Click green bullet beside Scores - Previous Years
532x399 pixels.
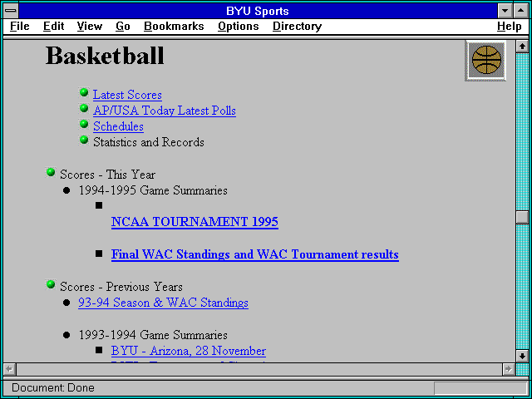[51, 284]
